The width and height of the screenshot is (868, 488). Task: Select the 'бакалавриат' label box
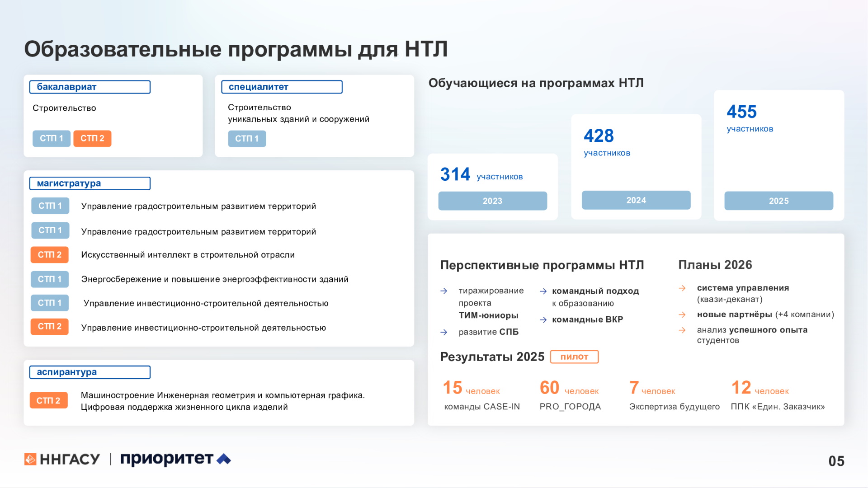pos(90,87)
